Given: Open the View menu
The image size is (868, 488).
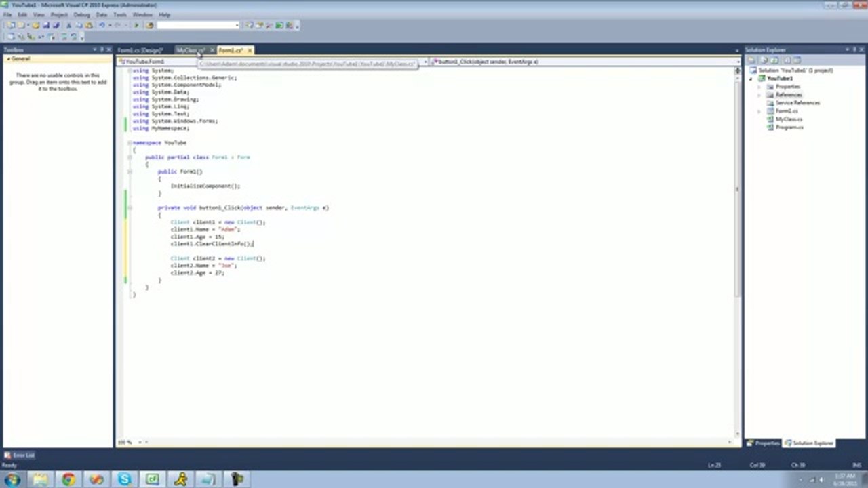Looking at the screenshot, I should coord(39,14).
